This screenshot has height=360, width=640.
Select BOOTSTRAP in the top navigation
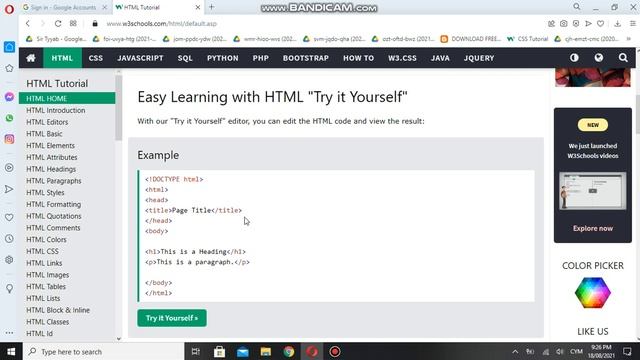pos(306,58)
